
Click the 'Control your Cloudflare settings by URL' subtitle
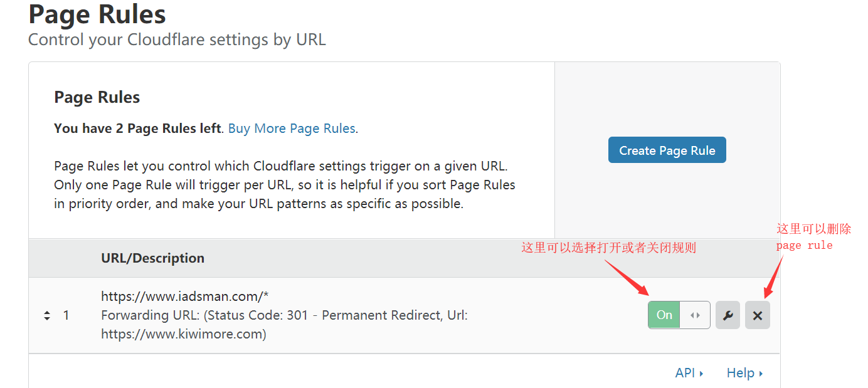point(177,39)
